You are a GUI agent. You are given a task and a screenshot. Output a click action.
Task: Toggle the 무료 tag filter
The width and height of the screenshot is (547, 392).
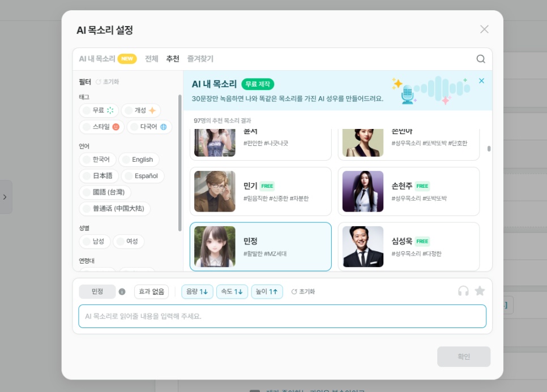(99, 110)
